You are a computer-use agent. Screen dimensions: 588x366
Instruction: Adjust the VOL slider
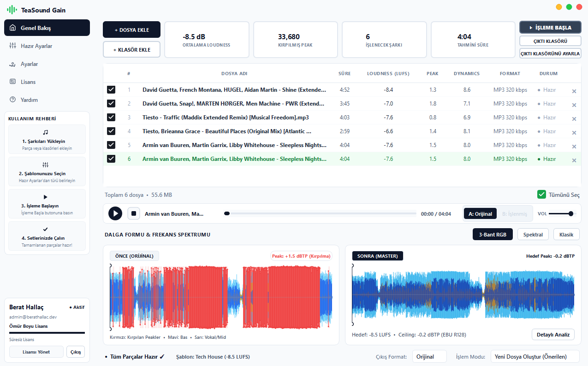pos(562,213)
